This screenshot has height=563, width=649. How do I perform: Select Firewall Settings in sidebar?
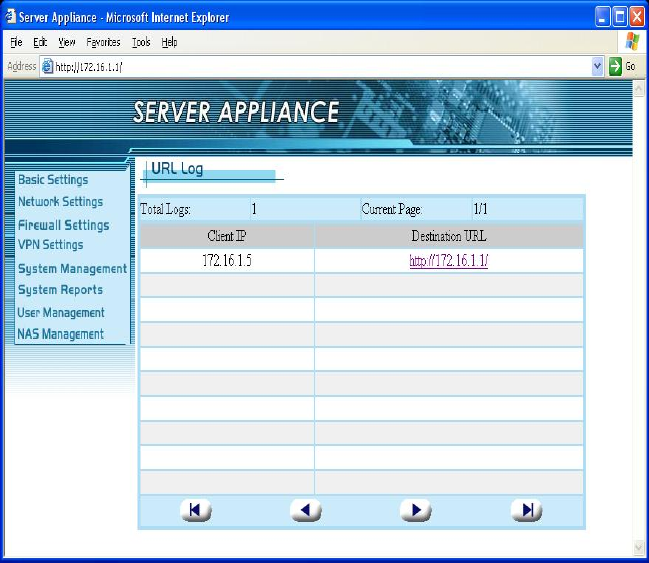63,225
